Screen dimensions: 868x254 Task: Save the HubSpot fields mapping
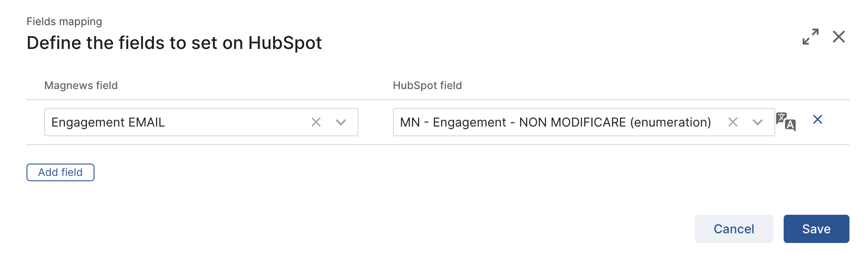816,229
